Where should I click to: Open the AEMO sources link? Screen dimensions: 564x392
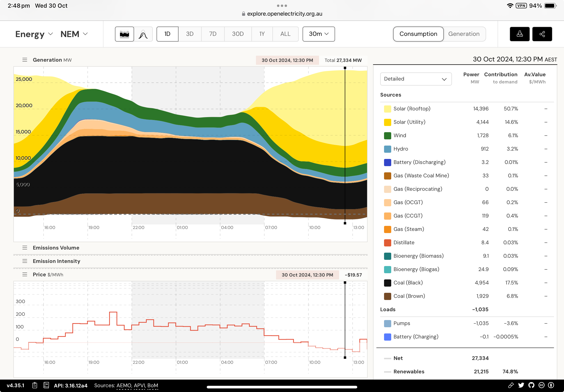pos(124,385)
